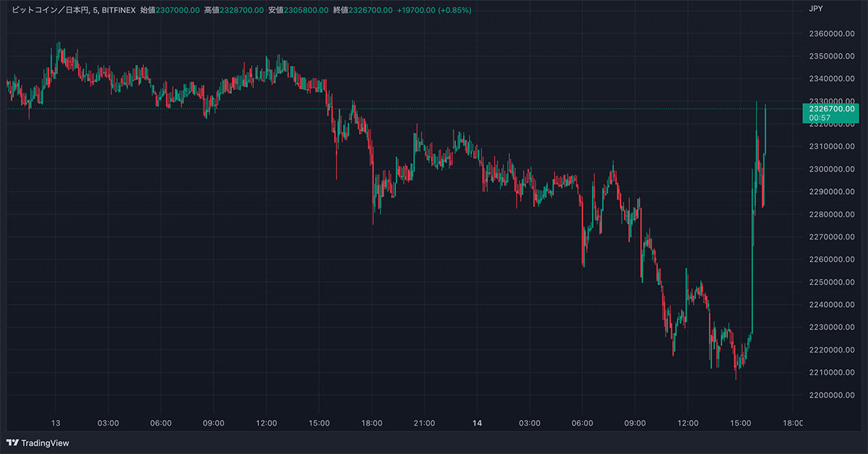Click the 13 date label on time axis
The height and width of the screenshot is (454, 868).
click(x=56, y=423)
